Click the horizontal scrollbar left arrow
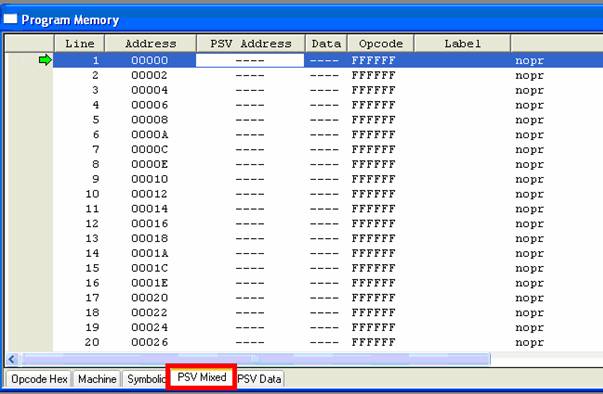 pos(12,359)
